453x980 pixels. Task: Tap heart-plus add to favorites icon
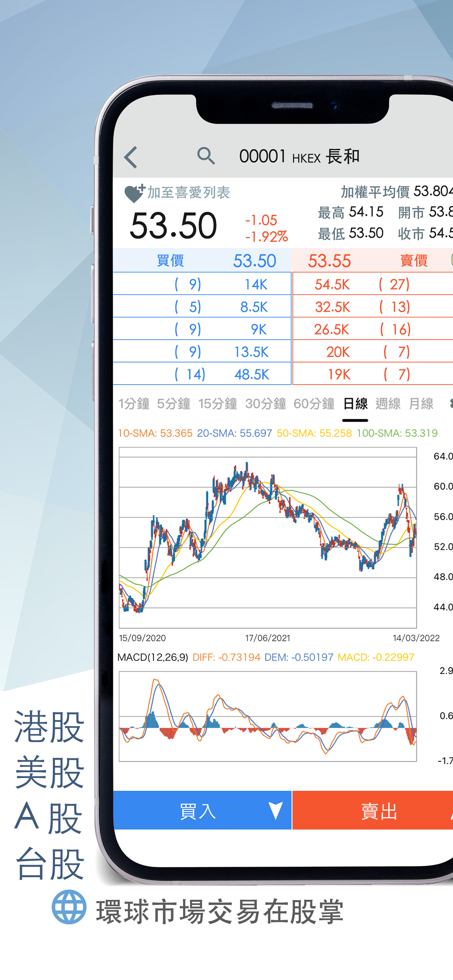coord(135,193)
